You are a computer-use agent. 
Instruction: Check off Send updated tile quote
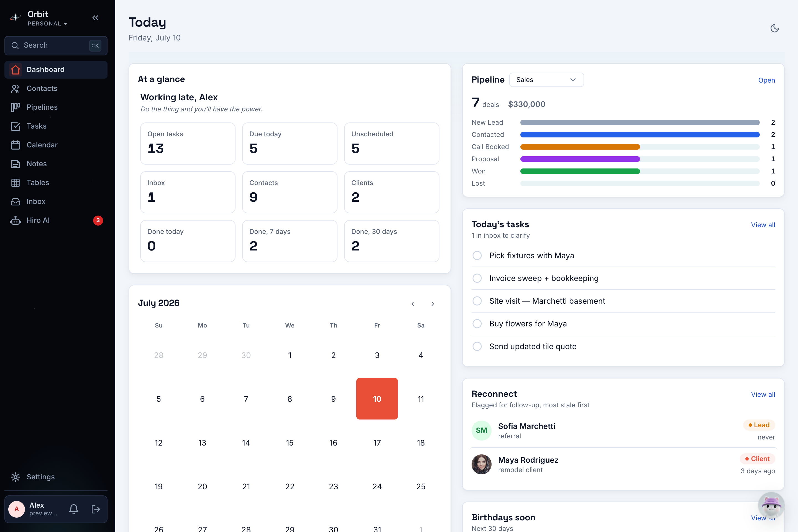pos(477,346)
